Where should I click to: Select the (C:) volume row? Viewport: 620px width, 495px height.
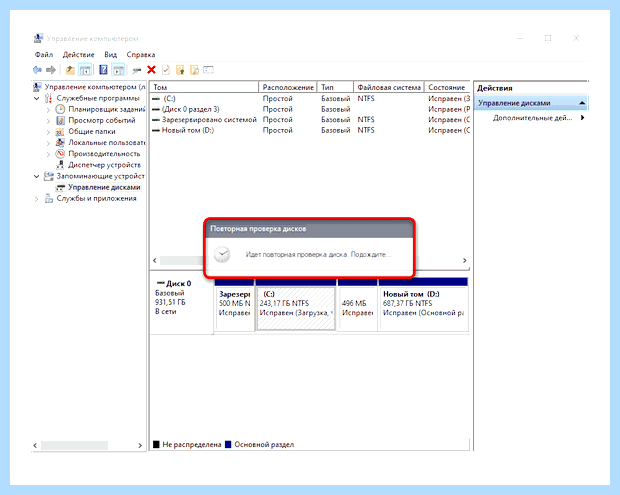click(310, 98)
